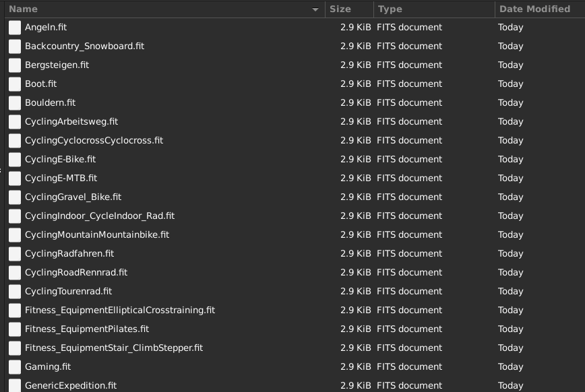The width and height of the screenshot is (585, 392).
Task: Select the icon for CyclingE-Bike.fit
Action: tap(15, 160)
